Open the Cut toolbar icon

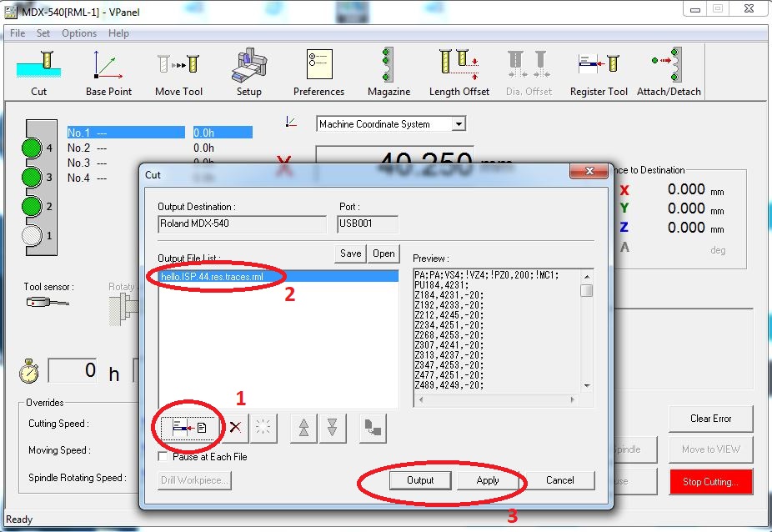[38, 73]
